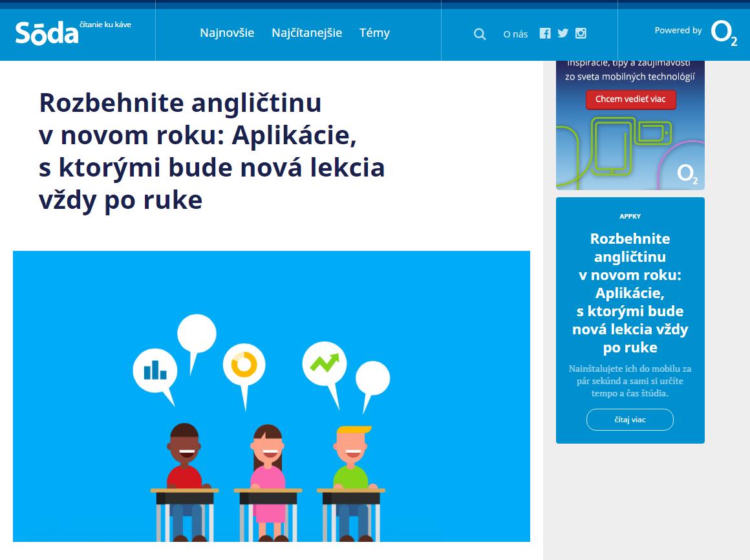Open the Témy menu

pos(374,33)
